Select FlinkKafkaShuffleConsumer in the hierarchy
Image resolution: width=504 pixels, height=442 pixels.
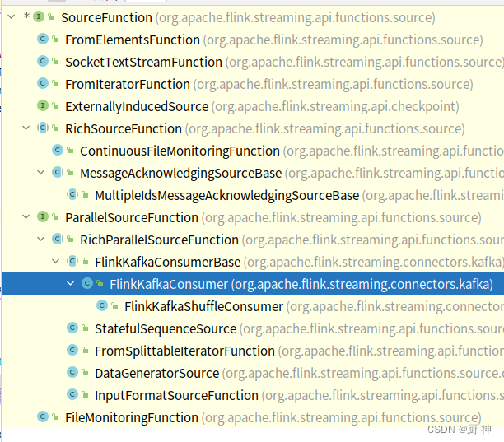tap(203, 306)
